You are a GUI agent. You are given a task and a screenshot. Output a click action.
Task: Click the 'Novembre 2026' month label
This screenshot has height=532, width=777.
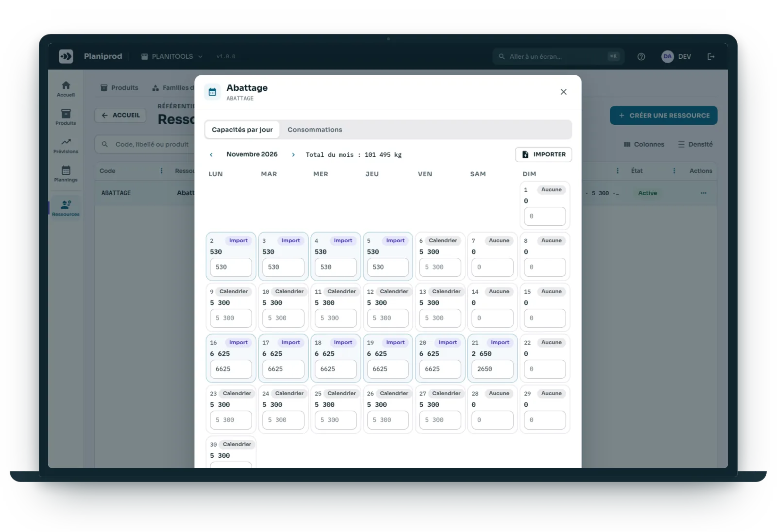[x=252, y=154]
